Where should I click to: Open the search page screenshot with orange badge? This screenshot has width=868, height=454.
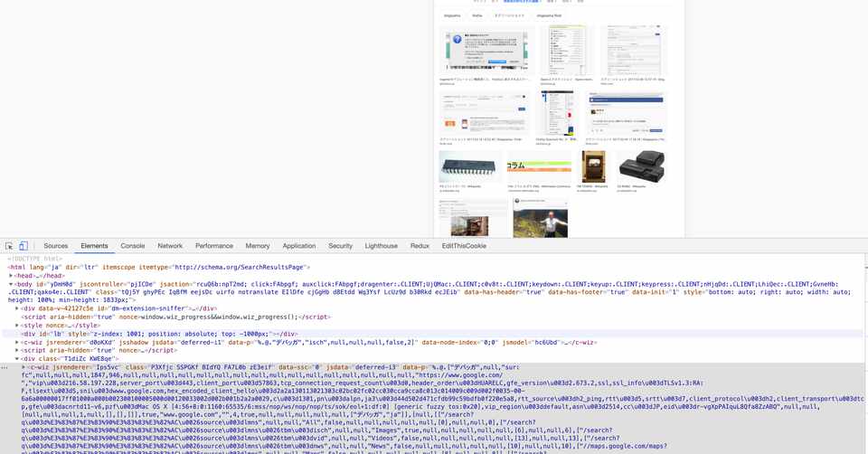click(x=483, y=114)
